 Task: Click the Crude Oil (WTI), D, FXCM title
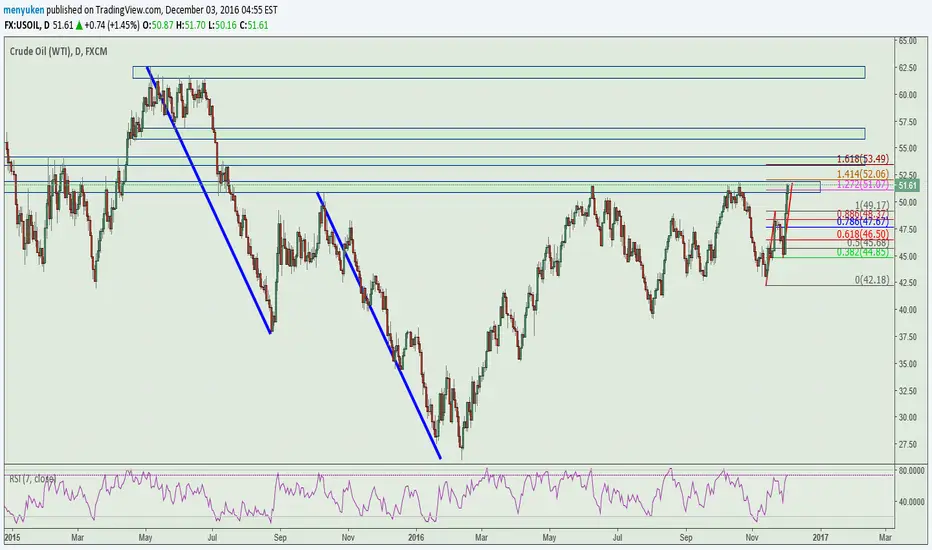point(58,51)
